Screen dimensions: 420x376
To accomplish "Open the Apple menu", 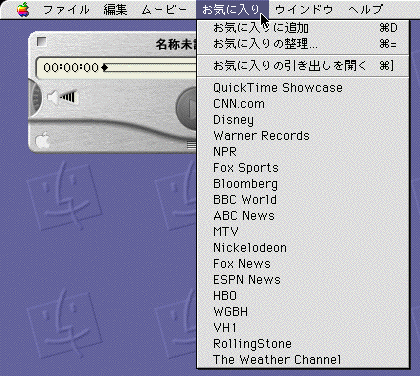I will [x=23, y=9].
